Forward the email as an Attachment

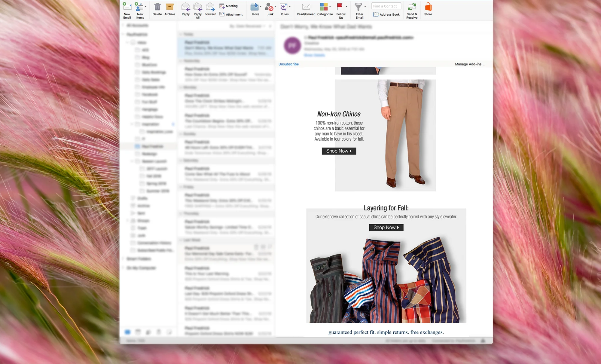pyautogui.click(x=231, y=14)
